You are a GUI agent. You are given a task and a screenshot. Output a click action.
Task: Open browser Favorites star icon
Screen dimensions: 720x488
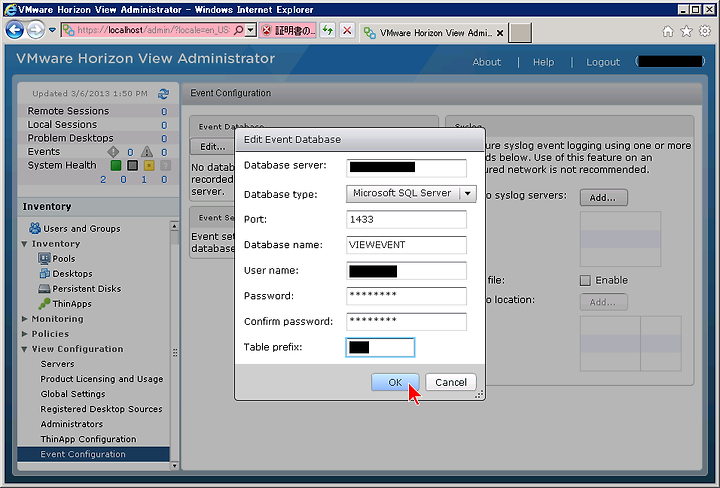pyautogui.click(x=686, y=31)
